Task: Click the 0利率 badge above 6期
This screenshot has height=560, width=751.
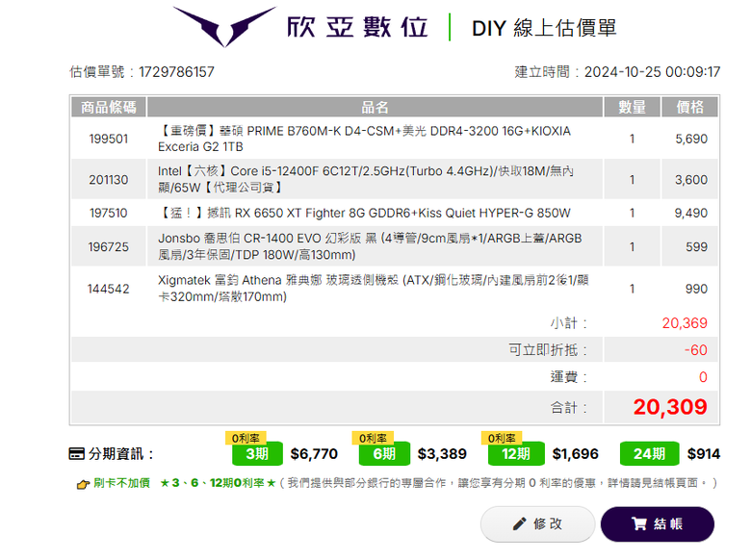Action: coord(373,438)
